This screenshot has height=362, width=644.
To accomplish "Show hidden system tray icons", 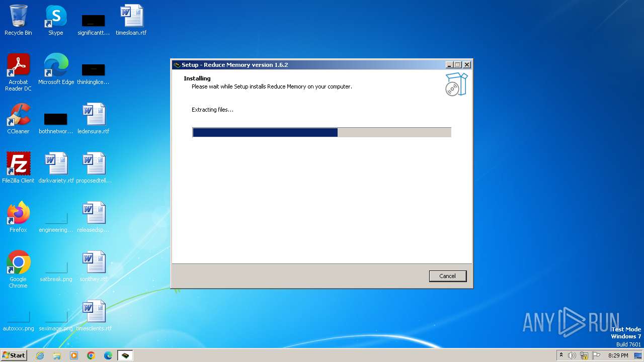I will tap(561, 355).
